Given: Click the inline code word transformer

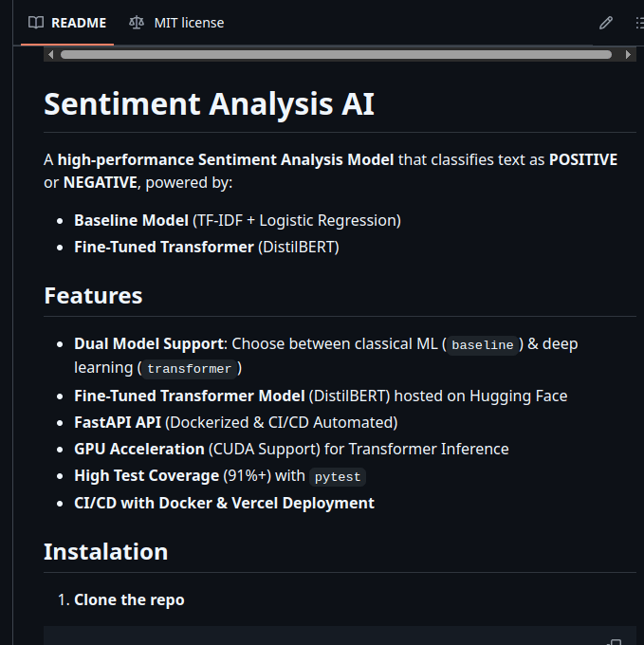Looking at the screenshot, I should click(x=189, y=369).
